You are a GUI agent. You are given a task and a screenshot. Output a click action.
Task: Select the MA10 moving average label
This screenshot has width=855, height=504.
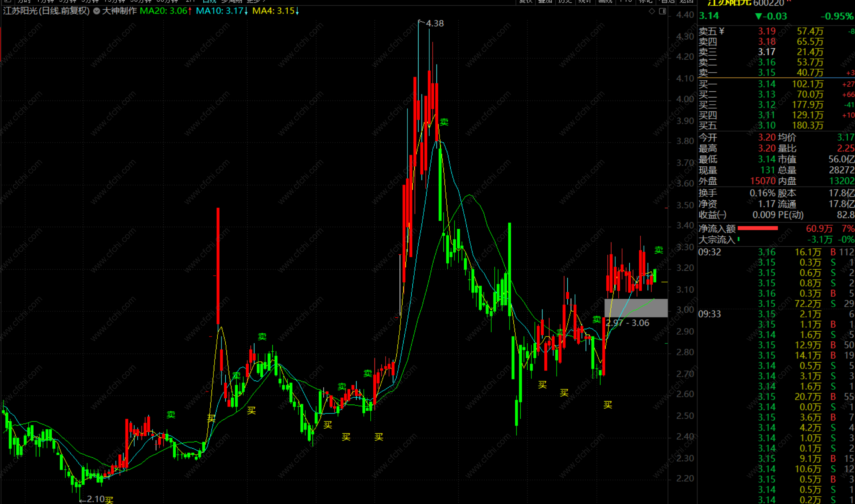pyautogui.click(x=221, y=11)
